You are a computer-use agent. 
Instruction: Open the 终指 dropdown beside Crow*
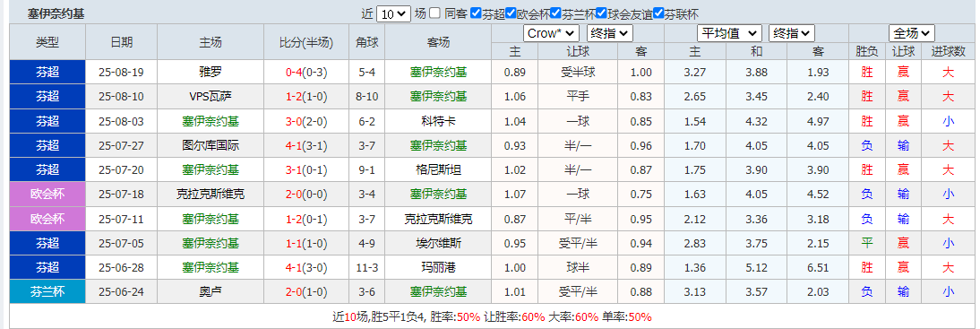click(x=610, y=33)
